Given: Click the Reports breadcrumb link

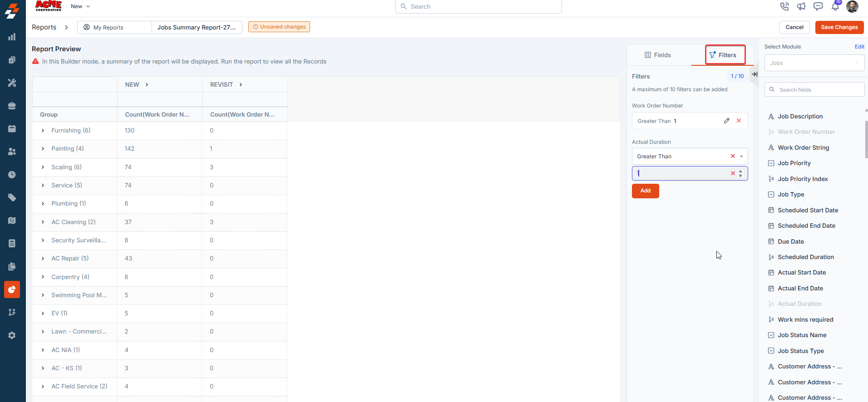Looking at the screenshot, I should (x=44, y=27).
